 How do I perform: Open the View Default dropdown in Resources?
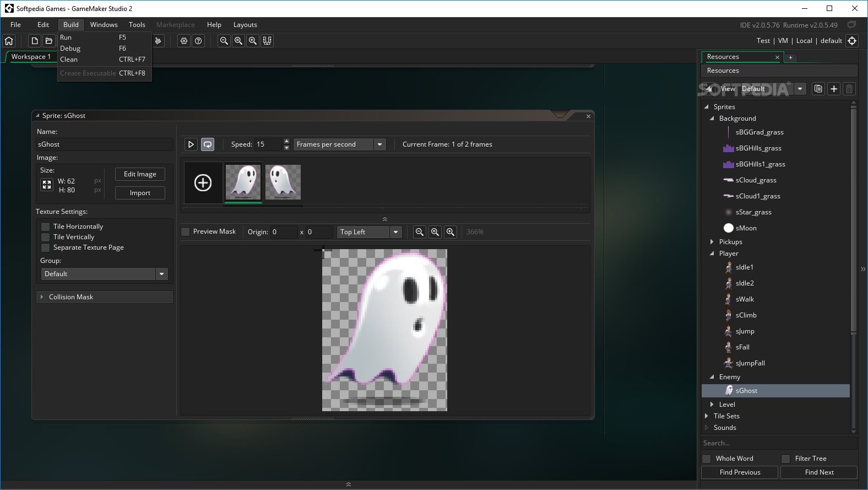[773, 89]
